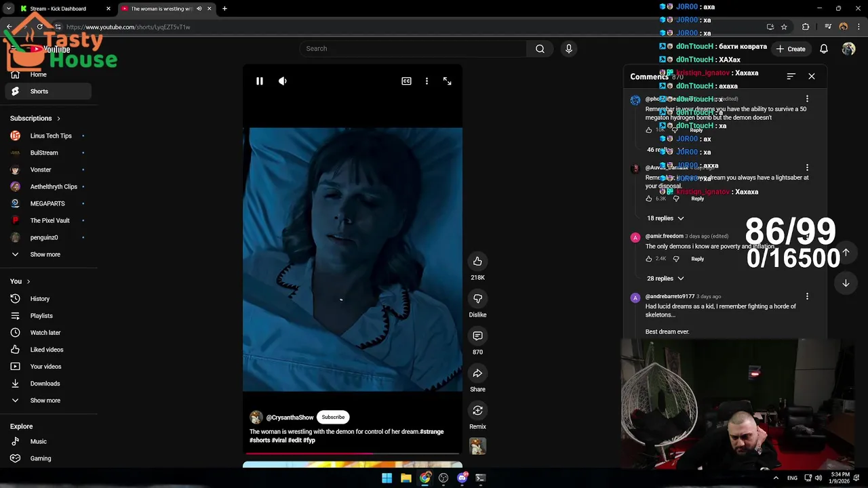Click the Create button
868x488 pixels.
pos(791,49)
